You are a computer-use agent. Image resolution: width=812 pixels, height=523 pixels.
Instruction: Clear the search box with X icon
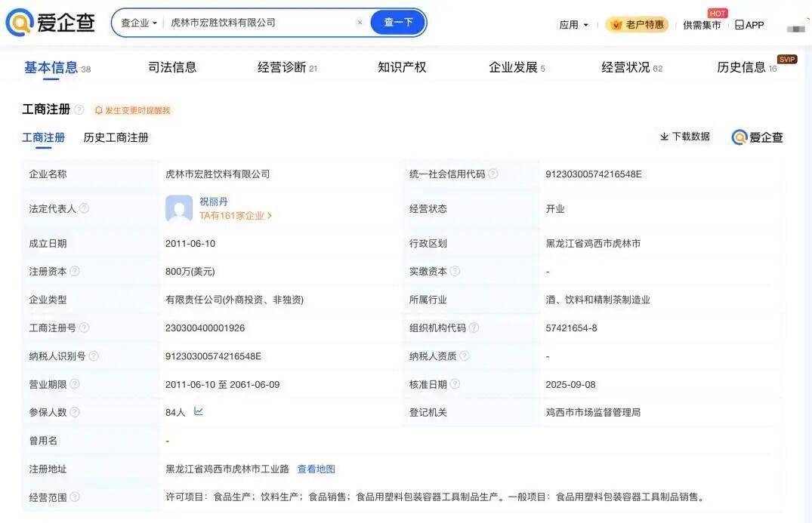click(x=360, y=23)
